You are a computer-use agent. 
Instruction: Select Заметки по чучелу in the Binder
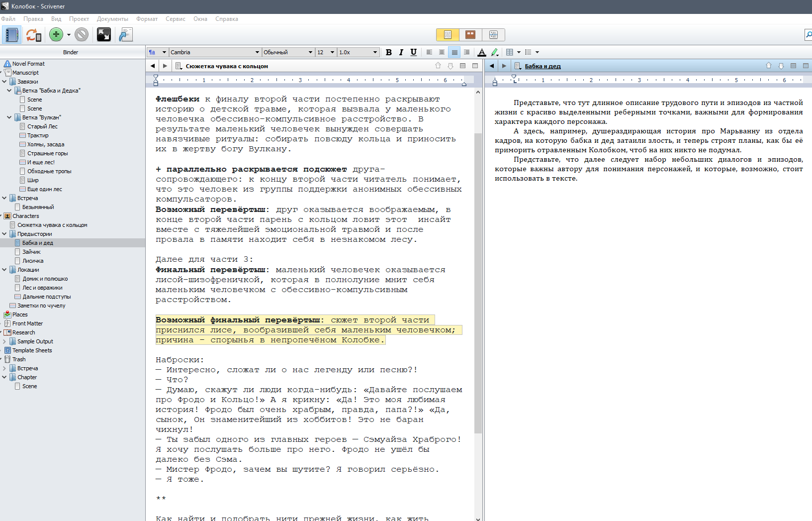coord(41,306)
